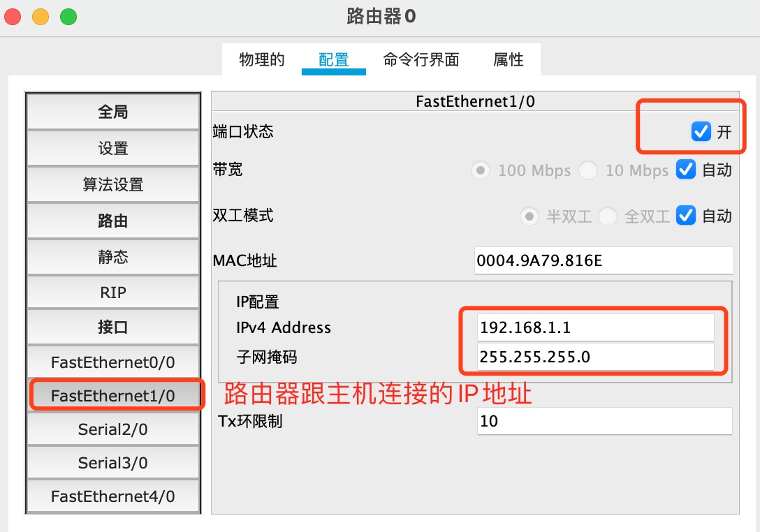Select 半双工 duplex radio button
Image resolution: width=760 pixels, height=532 pixels.
[x=529, y=216]
